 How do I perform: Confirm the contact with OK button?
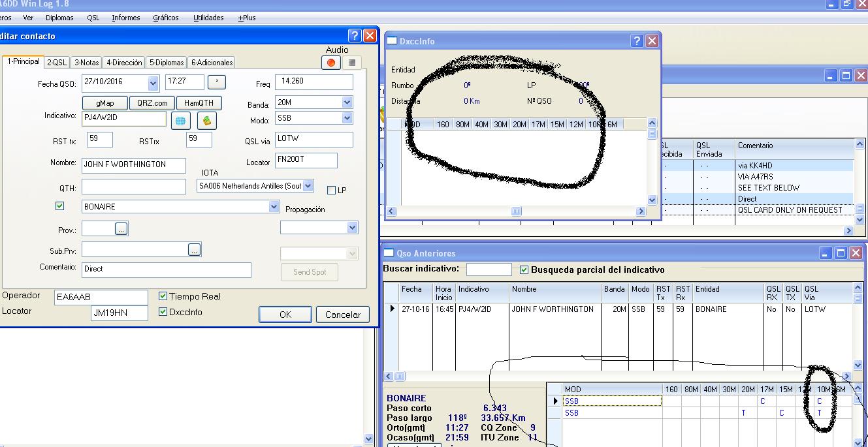[285, 315]
